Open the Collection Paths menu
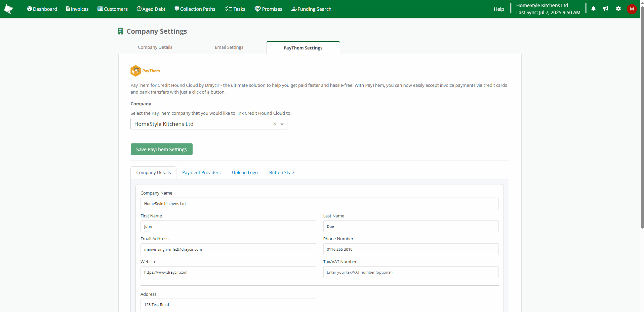 click(195, 9)
